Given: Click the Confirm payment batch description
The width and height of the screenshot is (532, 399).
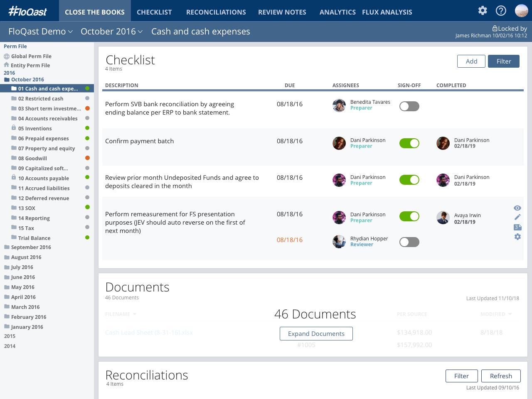Looking at the screenshot, I should (140, 141).
